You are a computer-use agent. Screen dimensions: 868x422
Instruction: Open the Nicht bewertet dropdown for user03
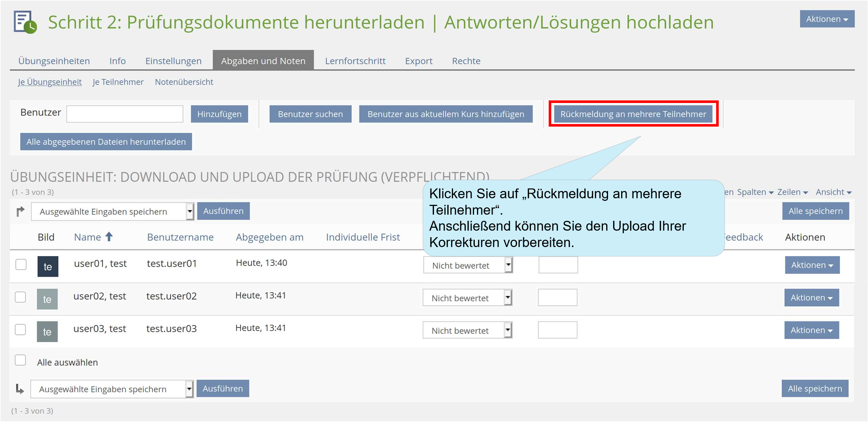pos(467,330)
